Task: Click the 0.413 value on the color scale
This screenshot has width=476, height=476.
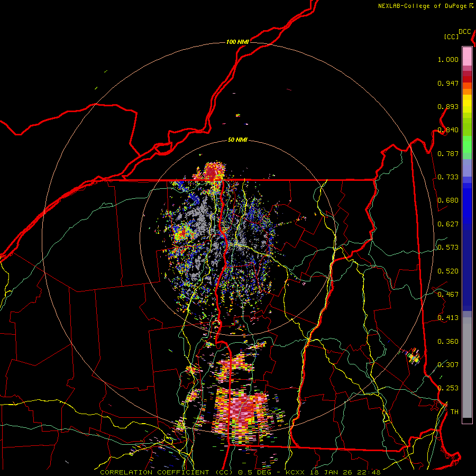Action: click(x=448, y=318)
